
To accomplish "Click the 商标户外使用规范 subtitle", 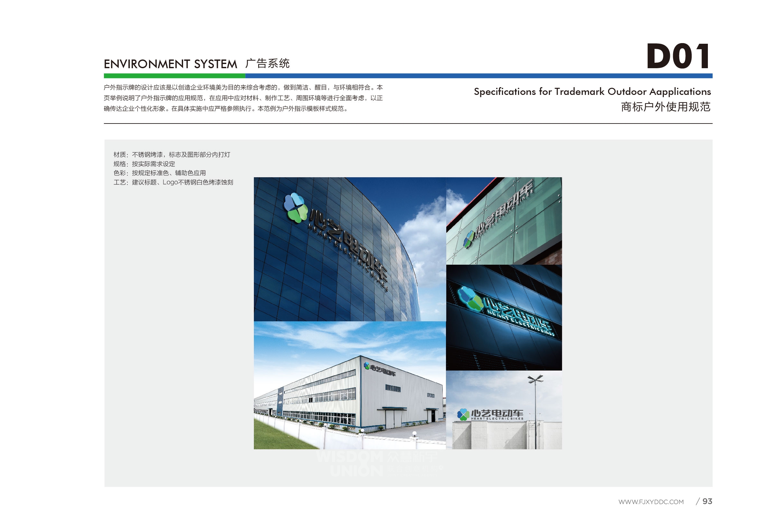I will (666, 107).
